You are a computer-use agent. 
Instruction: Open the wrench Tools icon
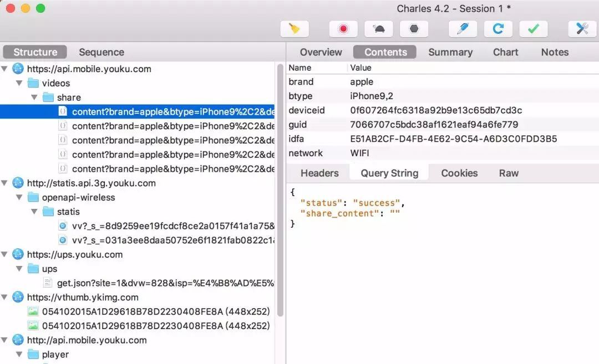[582, 29]
